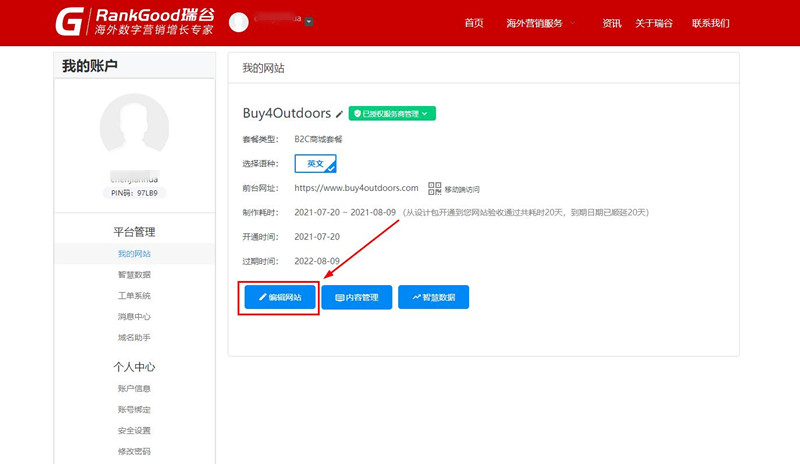The width and height of the screenshot is (800, 464).
Task: Click the pencil icon beside Buy4Outdoors
Action: (340, 114)
